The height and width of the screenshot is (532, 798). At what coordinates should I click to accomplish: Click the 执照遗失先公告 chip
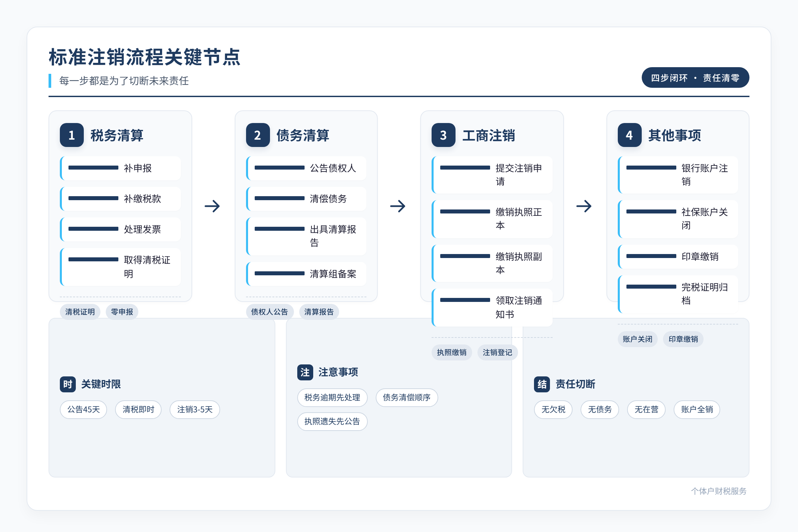tap(332, 421)
